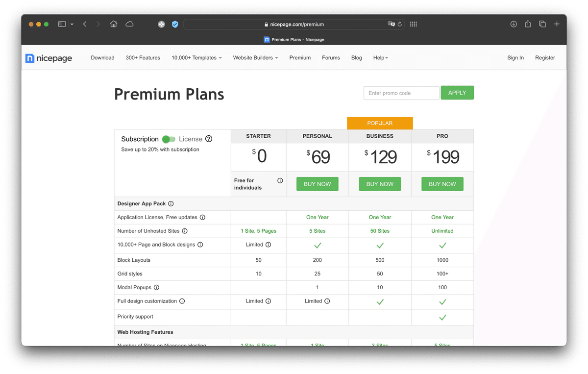Click the iCloud tabs icon

(129, 24)
